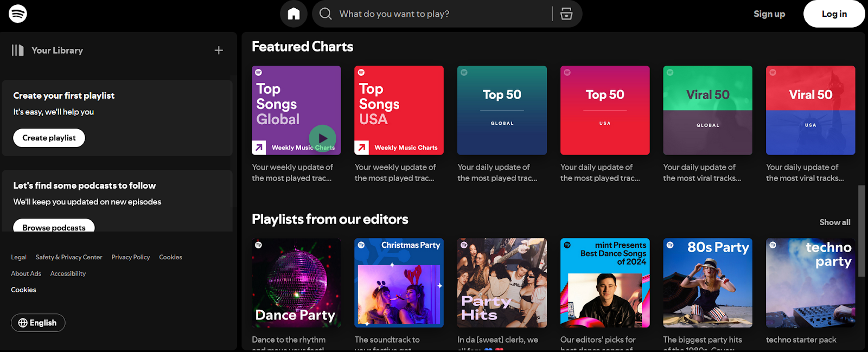868x352 pixels.
Task: Play Top Songs Global with green button
Action: [x=322, y=138]
